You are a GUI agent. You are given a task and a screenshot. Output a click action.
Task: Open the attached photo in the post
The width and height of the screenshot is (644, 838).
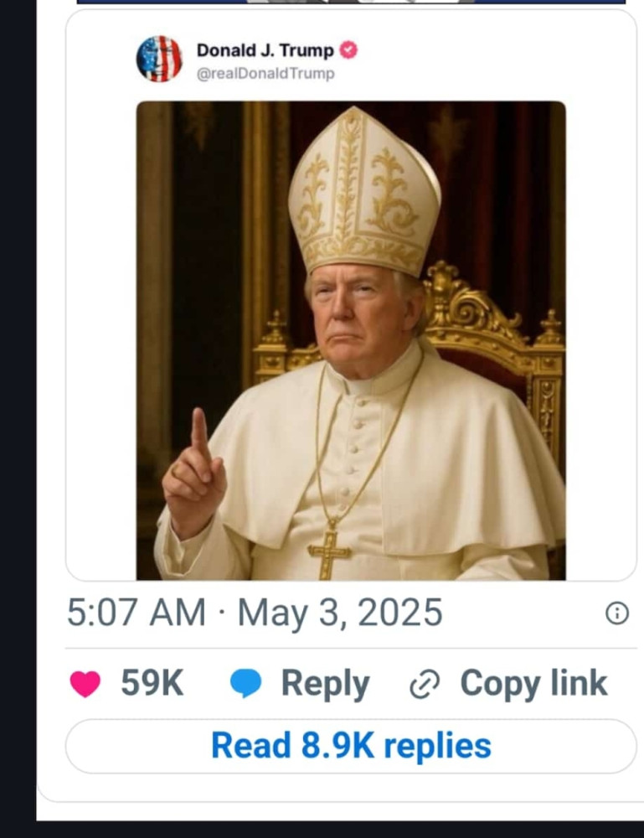click(351, 339)
